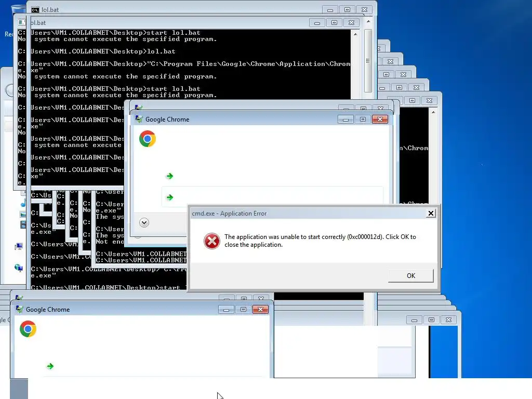Click the up arrow on the second lol.bat console's inner scrollbar
This screenshot has height=399, width=532.
click(x=355, y=34)
